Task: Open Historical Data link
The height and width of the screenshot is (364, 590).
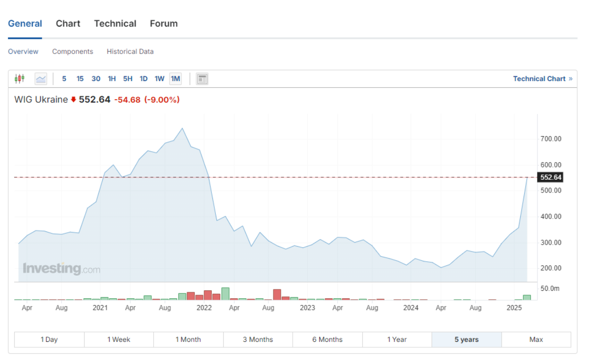Action: click(130, 52)
